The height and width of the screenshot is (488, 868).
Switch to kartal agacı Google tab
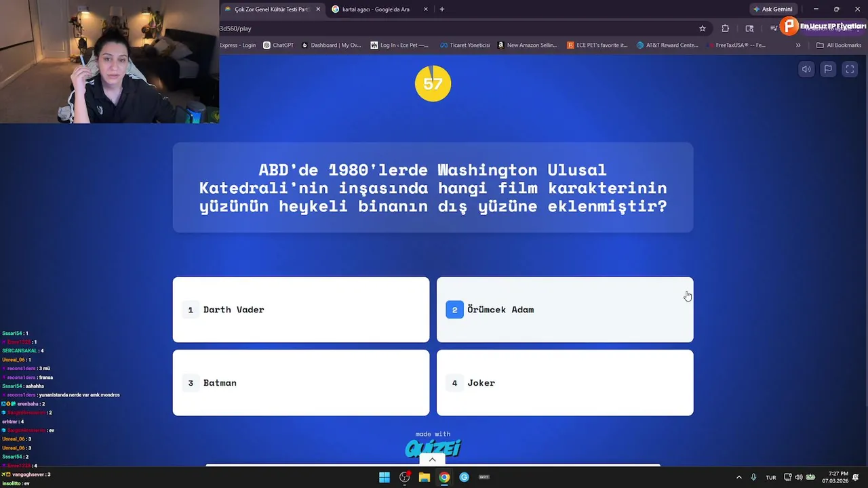[x=376, y=9]
